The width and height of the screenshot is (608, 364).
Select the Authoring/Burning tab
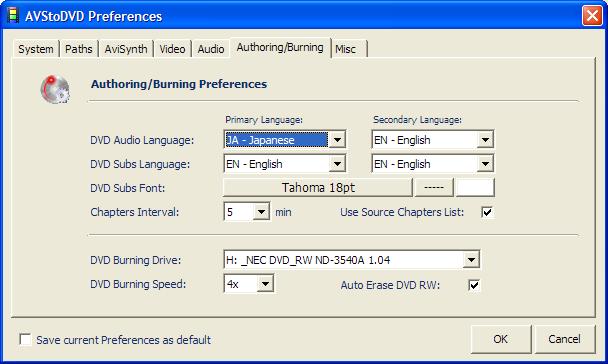pos(280,47)
